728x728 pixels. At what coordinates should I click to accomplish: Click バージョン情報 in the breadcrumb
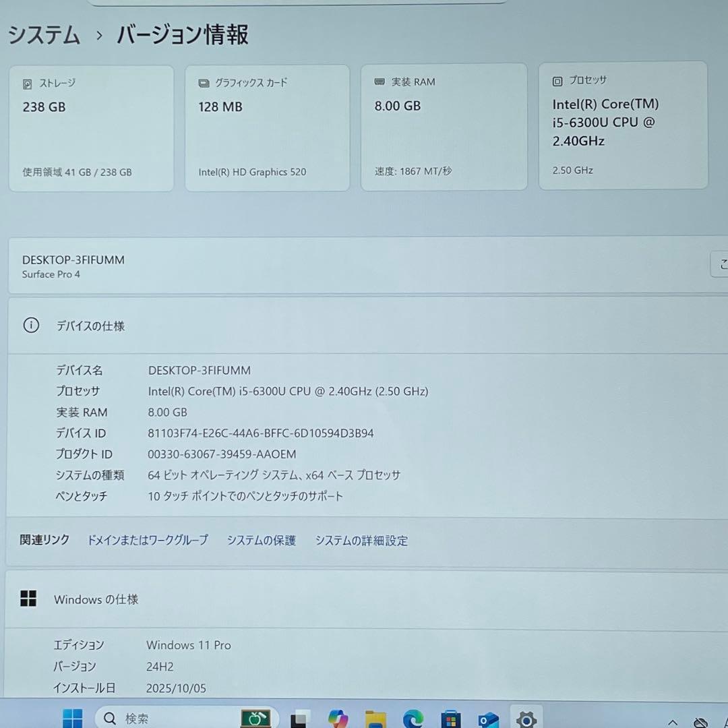(x=181, y=36)
